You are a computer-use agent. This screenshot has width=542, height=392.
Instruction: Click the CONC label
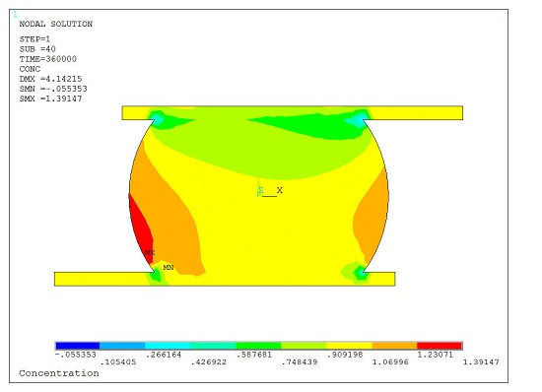coord(30,69)
